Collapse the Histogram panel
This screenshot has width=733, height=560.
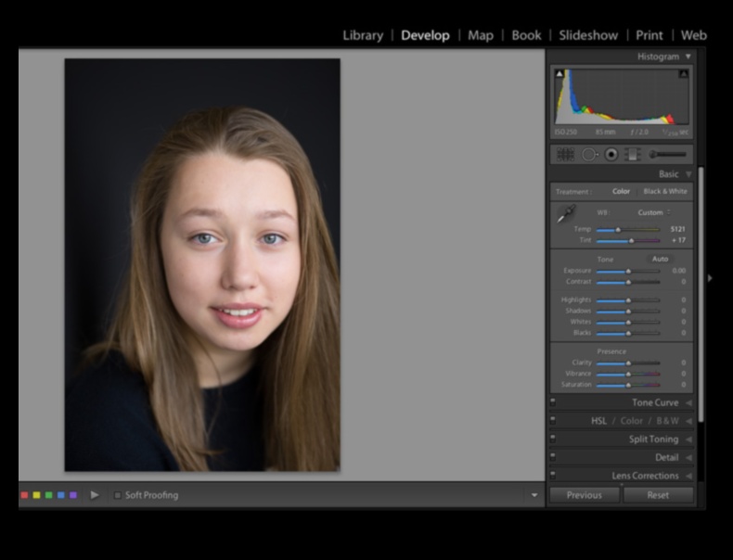click(x=688, y=57)
